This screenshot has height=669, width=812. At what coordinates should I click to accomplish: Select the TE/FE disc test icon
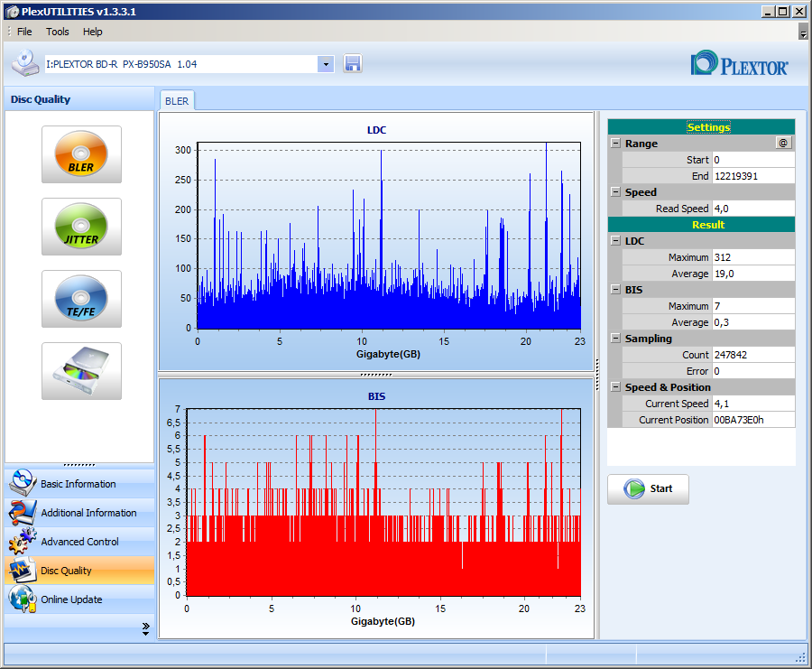(81, 299)
